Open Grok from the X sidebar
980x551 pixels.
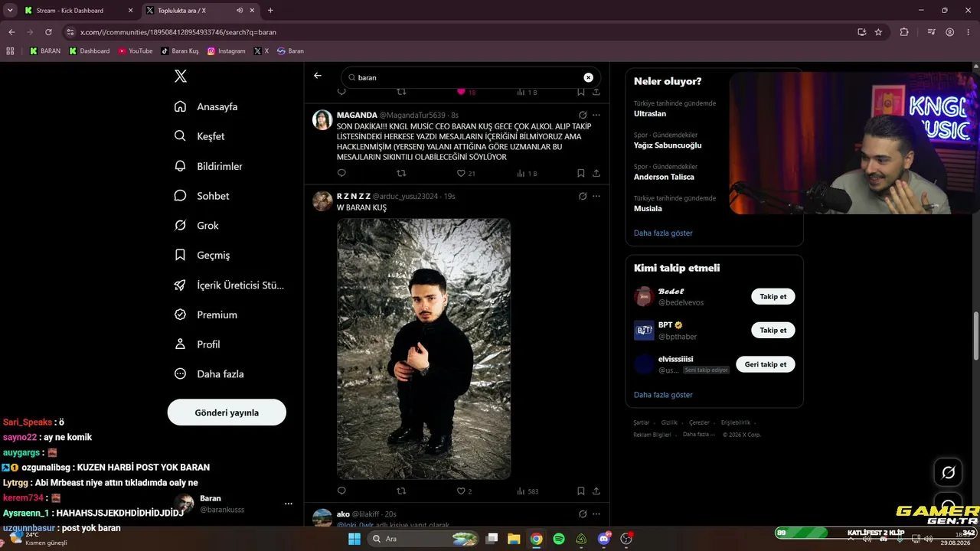coord(197,226)
